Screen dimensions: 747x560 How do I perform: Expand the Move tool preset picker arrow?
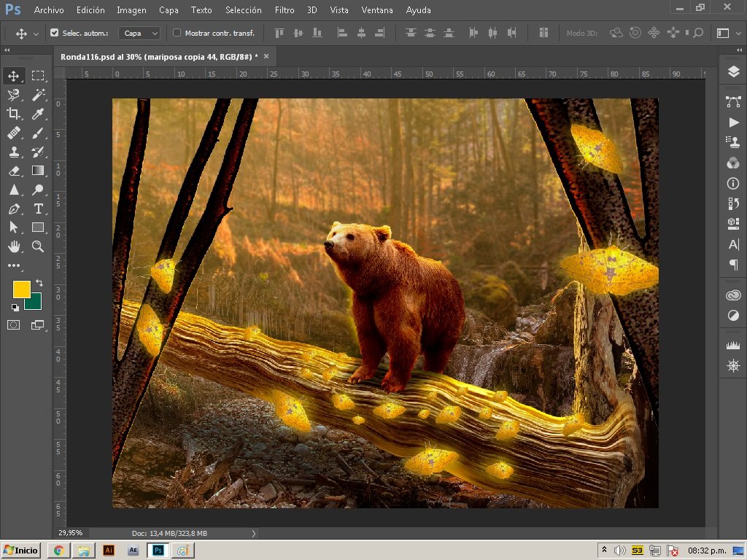36,34
